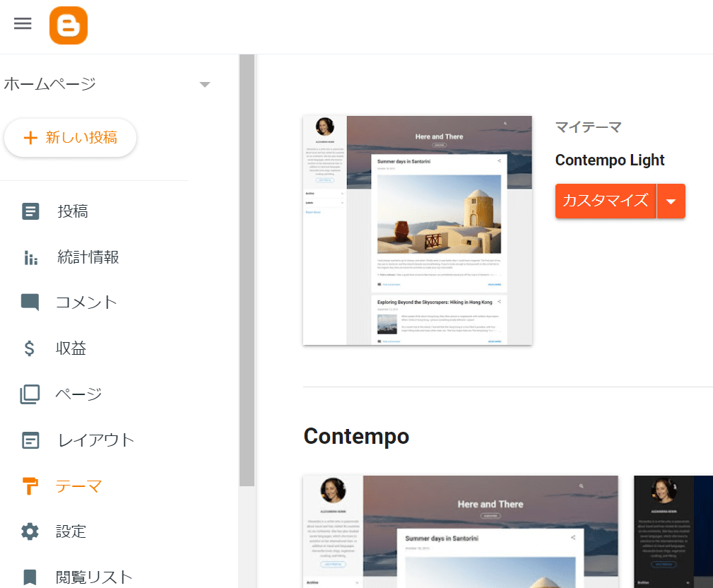Click the コメント speech bubble icon
Viewport: 713px width, 588px height.
tap(30, 302)
